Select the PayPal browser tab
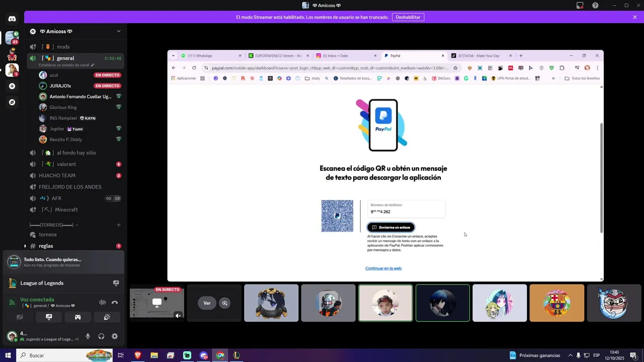This screenshot has height=362, width=644. (414, 56)
